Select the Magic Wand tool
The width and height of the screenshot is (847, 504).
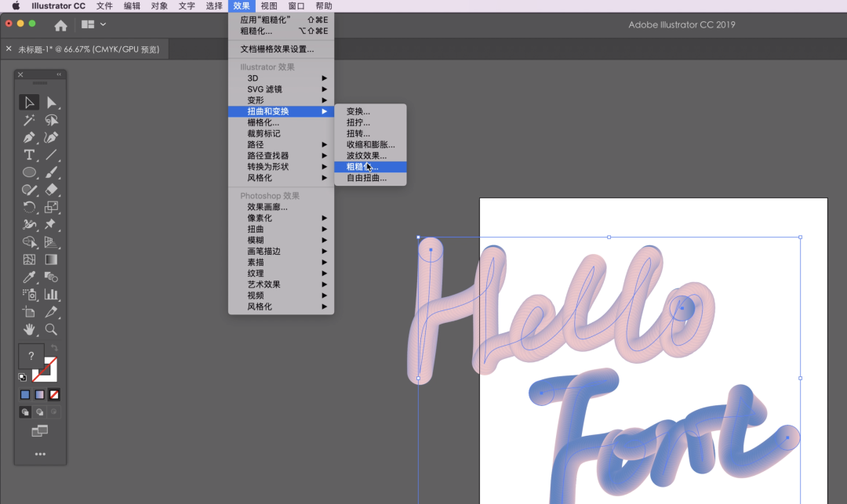click(x=29, y=120)
